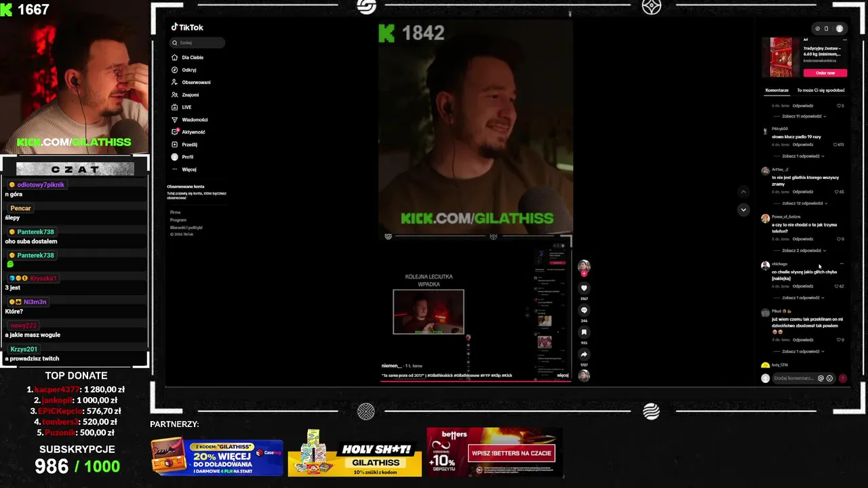Open the ad product thumbnail
Viewport: 868px width, 488px height.
(781, 57)
